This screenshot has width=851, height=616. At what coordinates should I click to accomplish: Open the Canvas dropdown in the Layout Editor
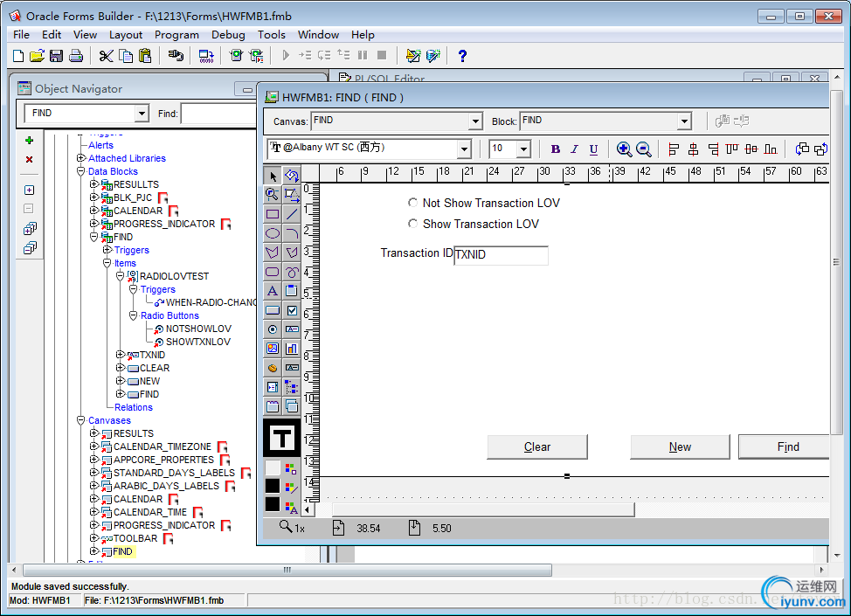(475, 121)
